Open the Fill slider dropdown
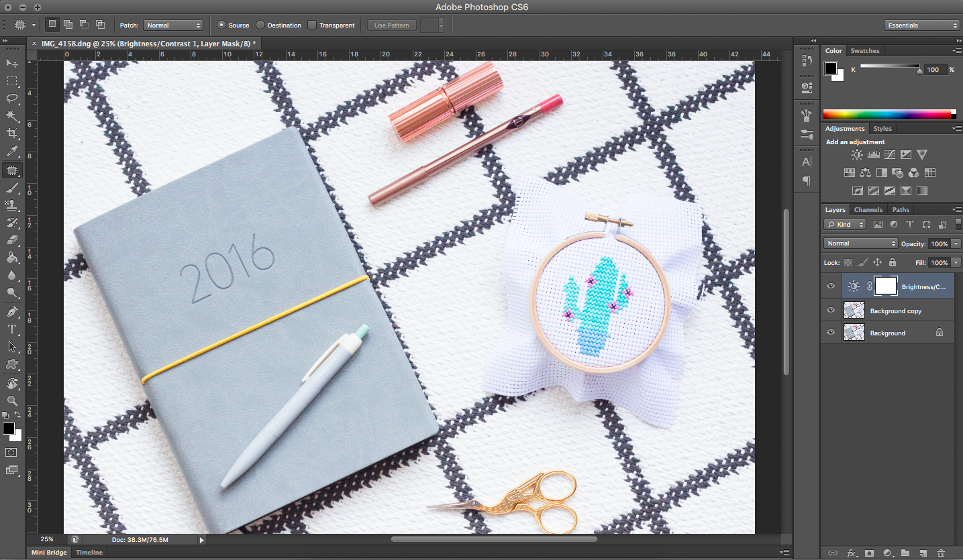Screen dimensions: 963x560 tap(956, 263)
